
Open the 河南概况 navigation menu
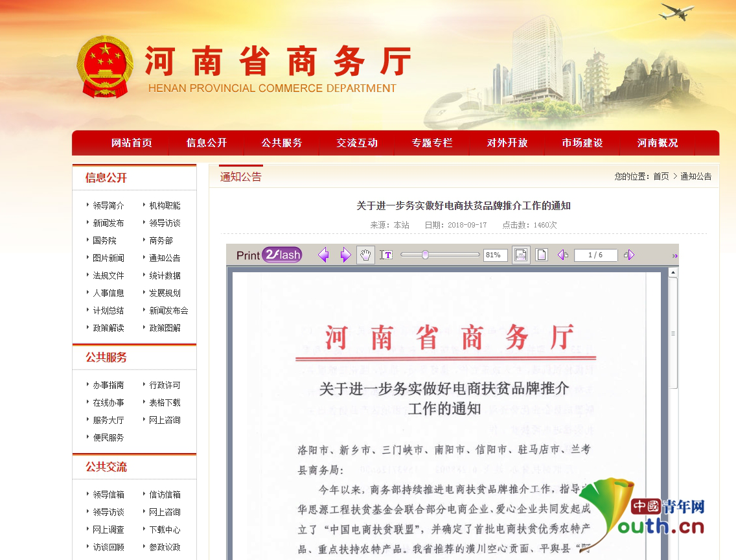(x=658, y=143)
